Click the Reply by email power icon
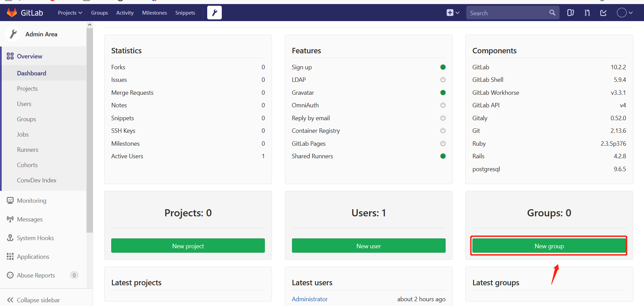This screenshot has width=644, height=306. (443, 118)
